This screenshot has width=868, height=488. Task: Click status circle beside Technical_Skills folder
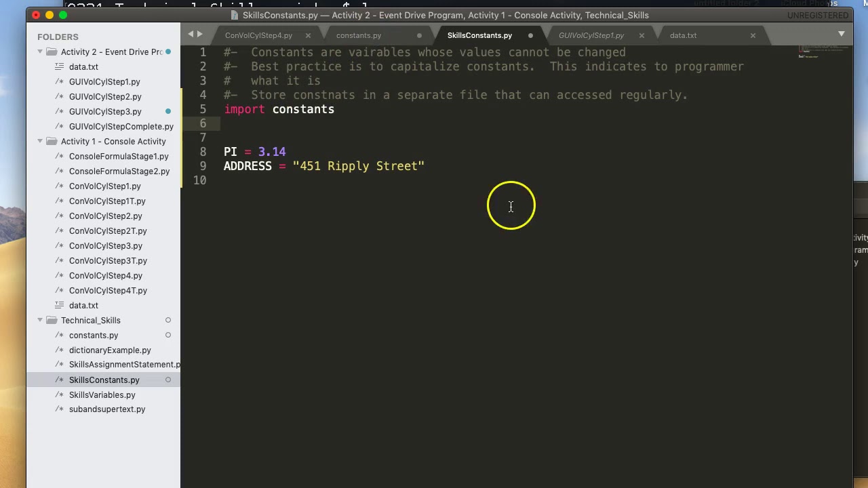coord(168,321)
